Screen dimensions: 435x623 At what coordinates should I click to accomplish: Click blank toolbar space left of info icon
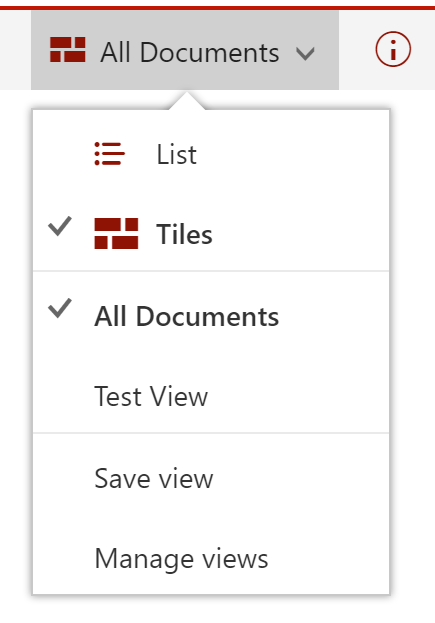(x=356, y=50)
